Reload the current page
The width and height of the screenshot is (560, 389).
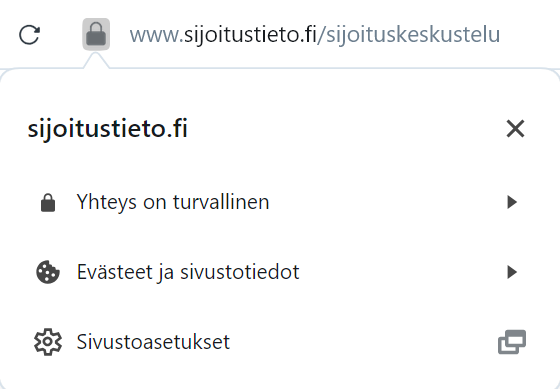coord(29,35)
